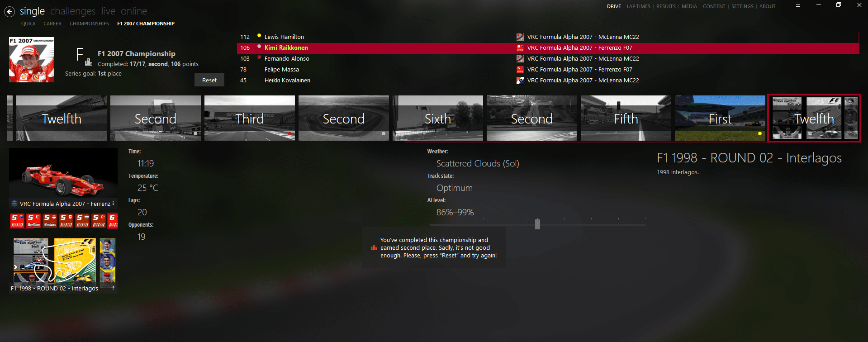Screen dimensions: 868x342
Task: Open the ABOUT section
Action: [768, 6]
